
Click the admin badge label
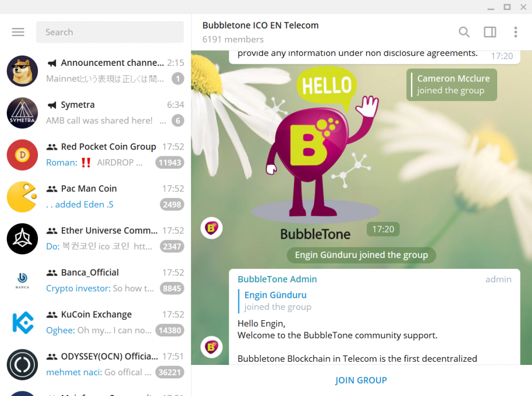point(498,279)
